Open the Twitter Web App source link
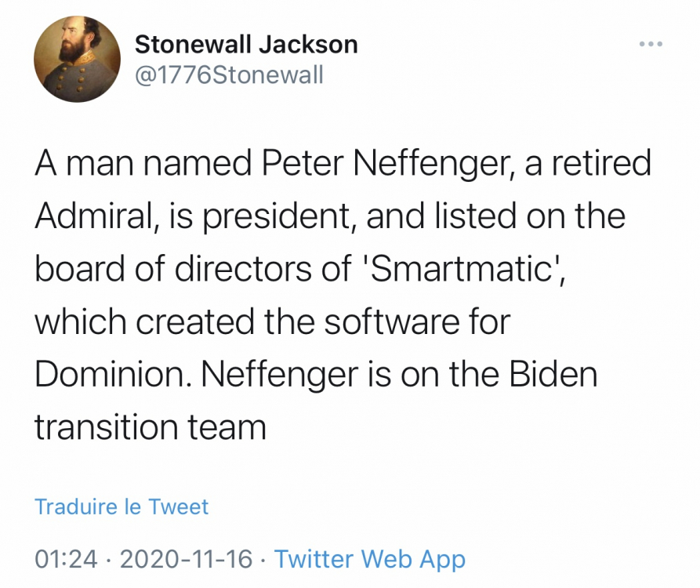The height and width of the screenshot is (588, 700). (370, 559)
